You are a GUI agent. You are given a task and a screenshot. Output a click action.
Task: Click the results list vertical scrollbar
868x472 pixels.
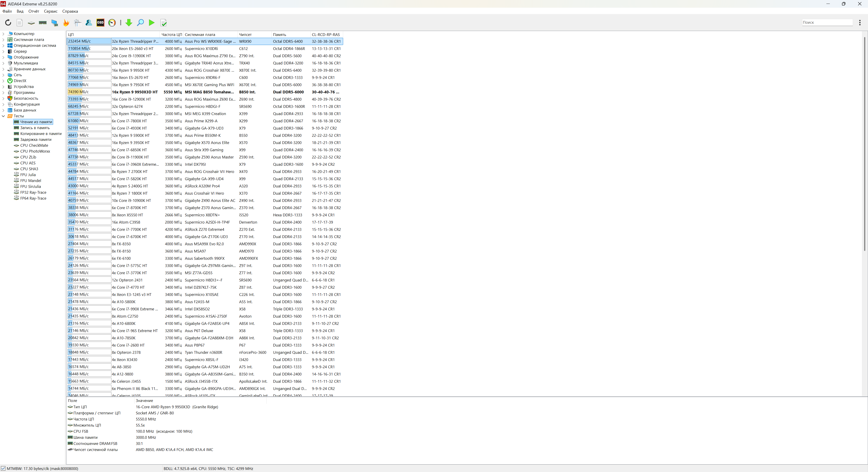point(865,145)
